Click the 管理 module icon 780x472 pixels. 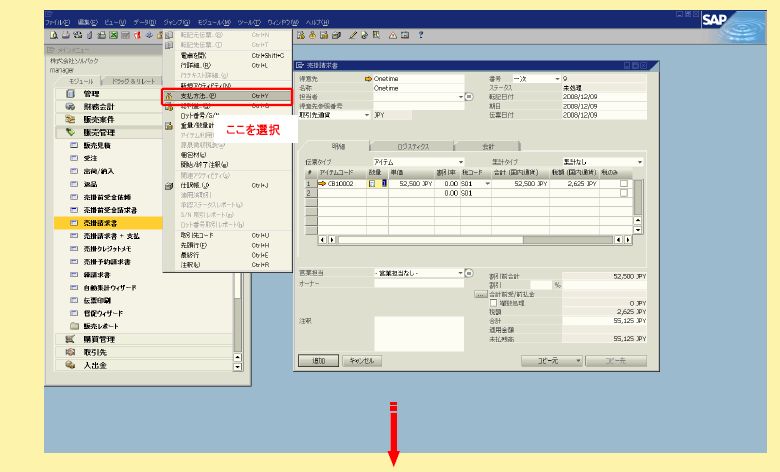pyautogui.click(x=71, y=94)
